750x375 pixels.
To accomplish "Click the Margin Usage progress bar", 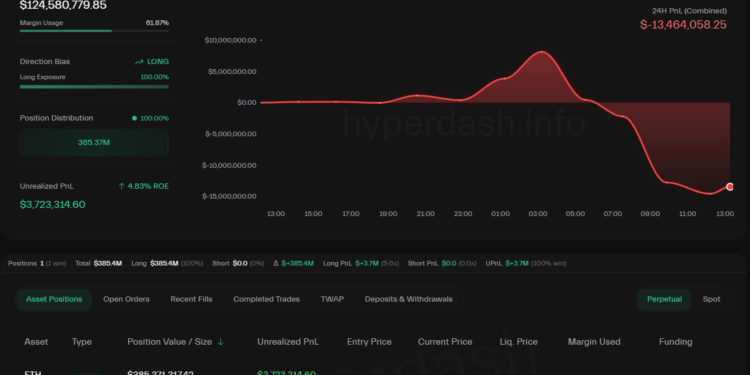I will click(94, 31).
